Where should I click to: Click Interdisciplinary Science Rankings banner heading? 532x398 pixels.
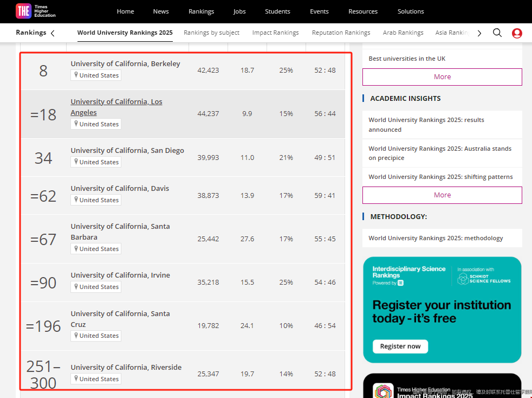coord(409,272)
